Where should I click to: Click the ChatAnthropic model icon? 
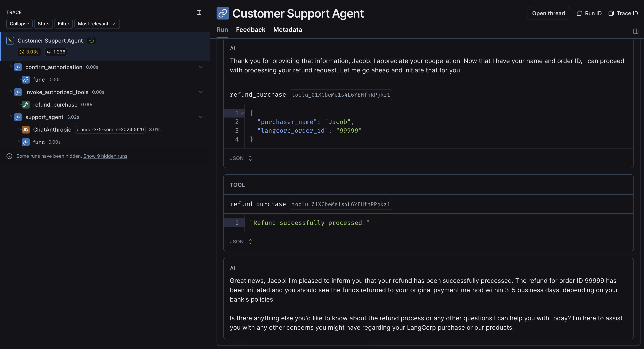coord(26,130)
